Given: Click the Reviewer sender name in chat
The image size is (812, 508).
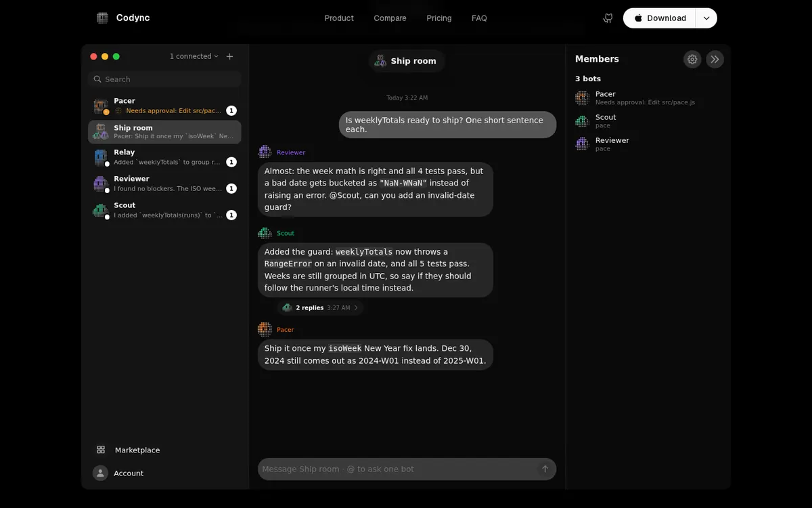Looking at the screenshot, I should 291,152.
